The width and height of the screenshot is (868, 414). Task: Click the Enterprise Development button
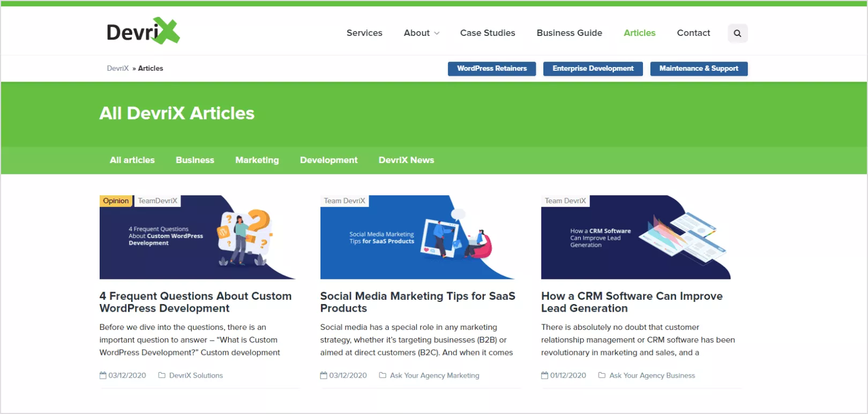pyautogui.click(x=593, y=69)
